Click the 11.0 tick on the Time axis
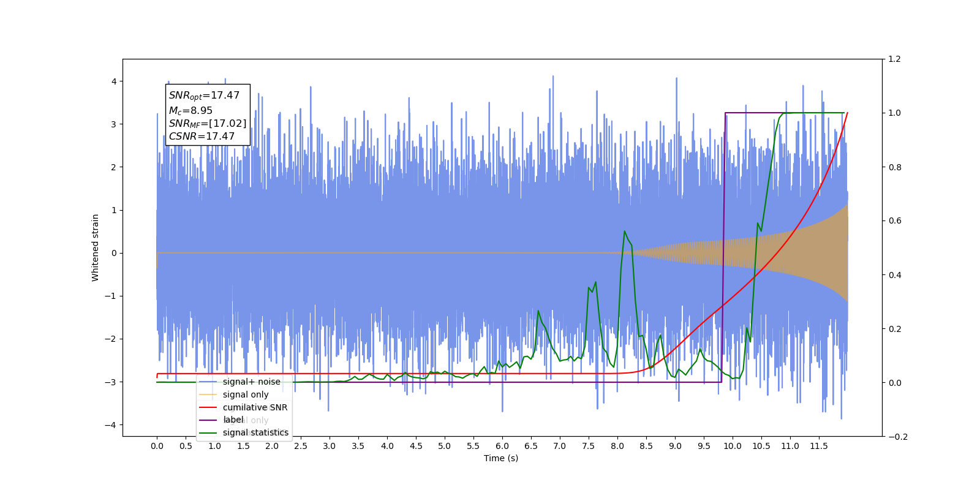The image size is (980, 490). (790, 446)
